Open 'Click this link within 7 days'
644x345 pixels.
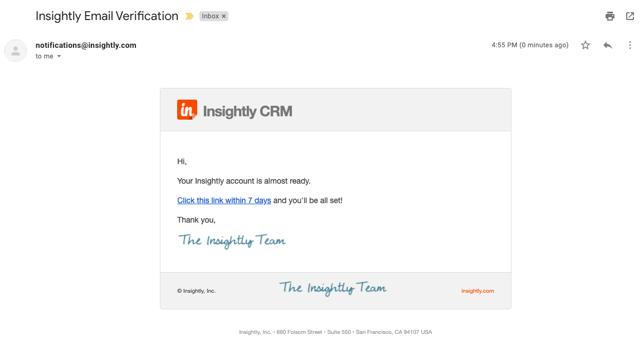224,200
